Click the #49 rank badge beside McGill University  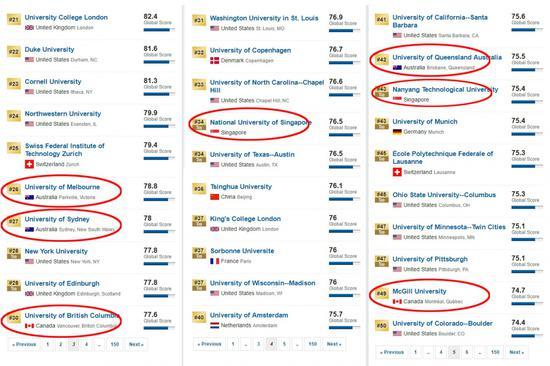tap(382, 293)
